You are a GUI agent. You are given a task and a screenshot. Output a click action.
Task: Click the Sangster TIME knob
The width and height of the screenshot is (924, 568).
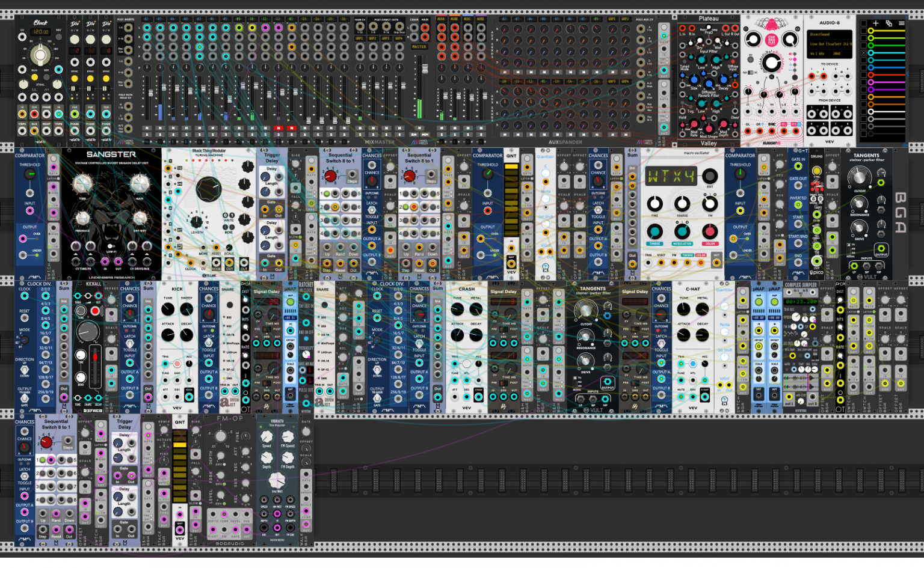(83, 184)
